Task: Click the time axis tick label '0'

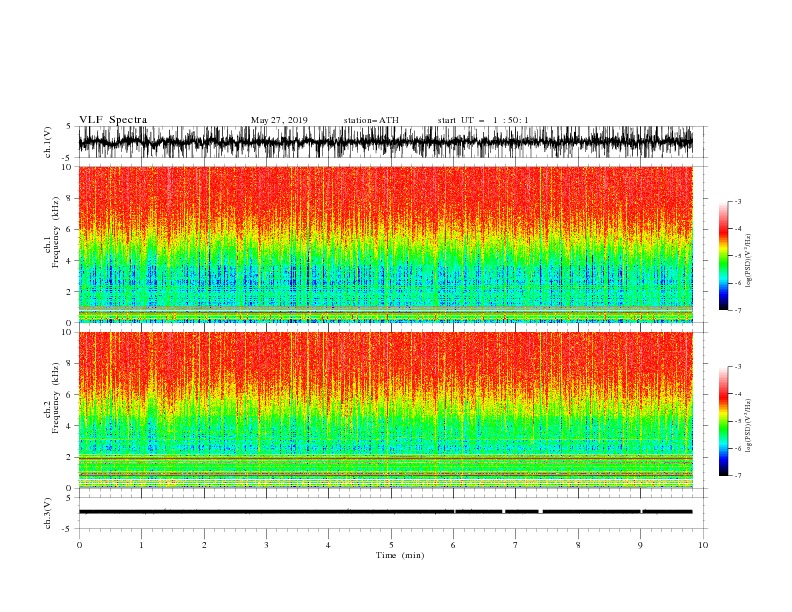Action: coord(79,545)
